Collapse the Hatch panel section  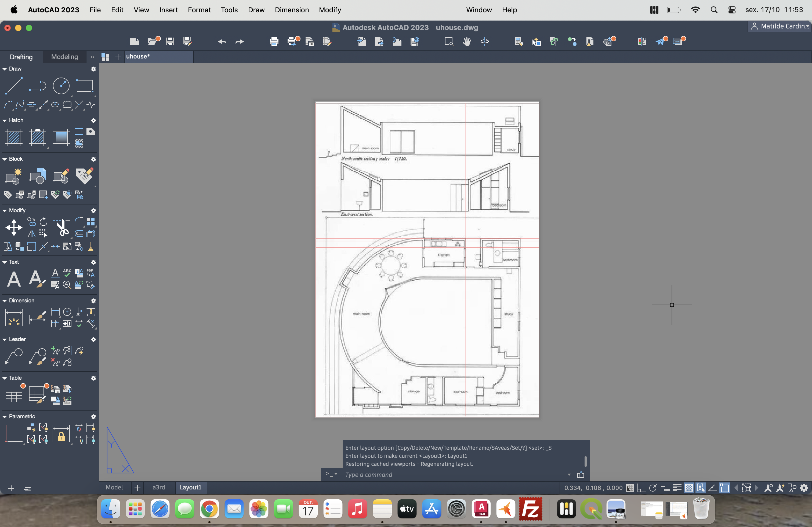(5, 120)
